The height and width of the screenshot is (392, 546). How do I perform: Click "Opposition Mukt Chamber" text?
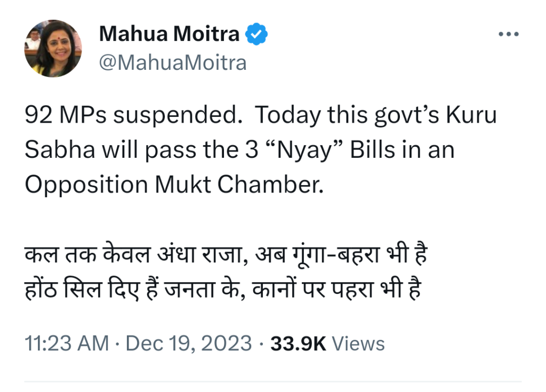(174, 185)
